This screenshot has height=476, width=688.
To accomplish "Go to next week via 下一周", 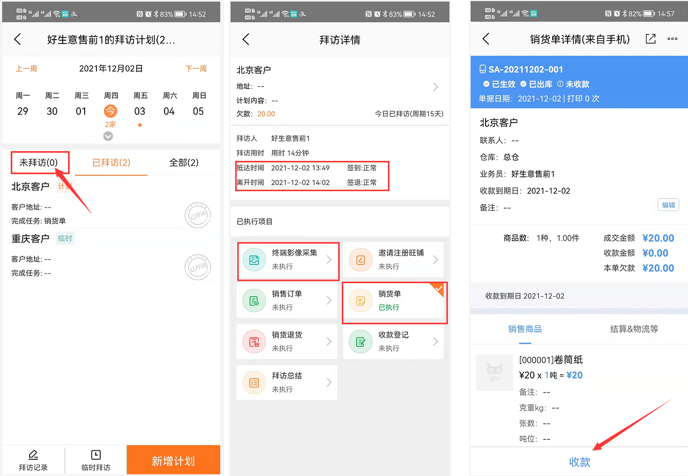I will click(x=196, y=69).
